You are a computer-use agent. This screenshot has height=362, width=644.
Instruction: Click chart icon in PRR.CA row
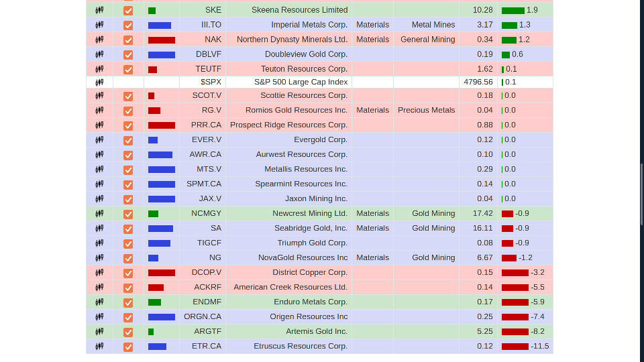point(99,125)
